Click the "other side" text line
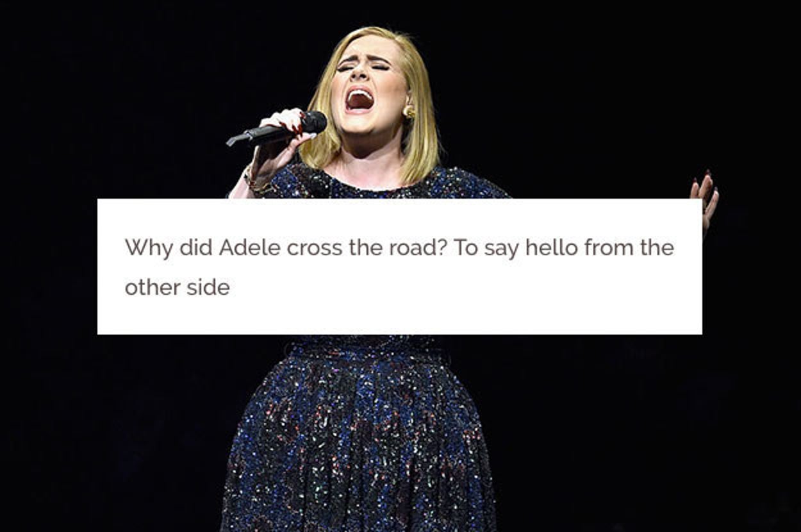 click(x=177, y=287)
